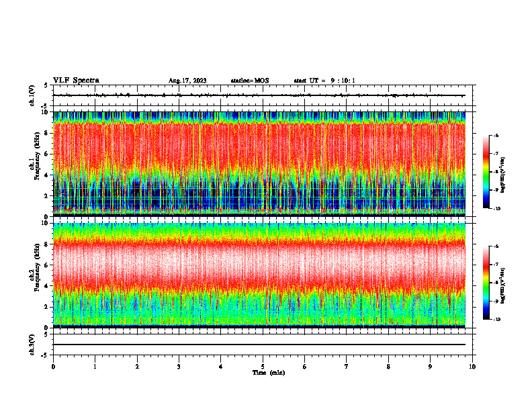Select the ch.1 color bar log(PSD) label

(503, 175)
